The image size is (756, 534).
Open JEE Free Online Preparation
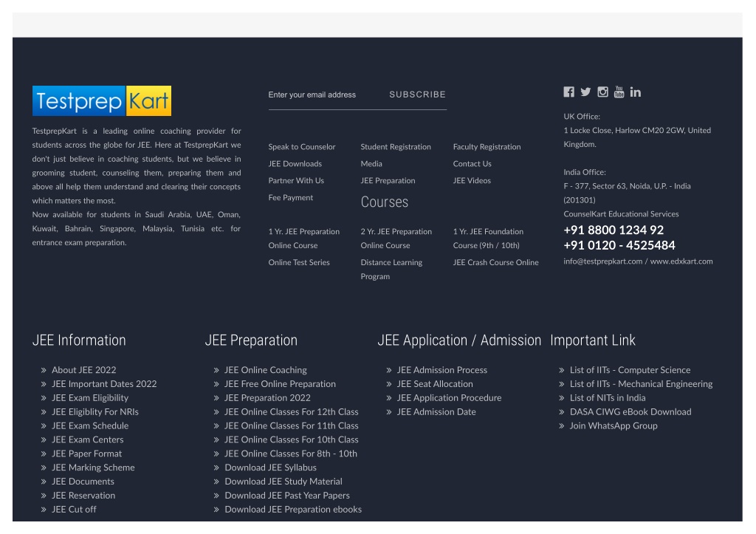(x=280, y=384)
